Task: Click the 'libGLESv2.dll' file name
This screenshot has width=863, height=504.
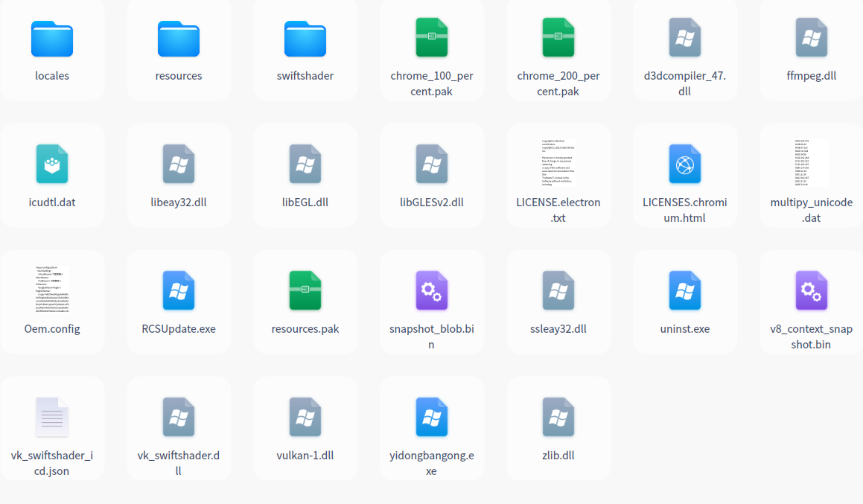Action: 432,202
